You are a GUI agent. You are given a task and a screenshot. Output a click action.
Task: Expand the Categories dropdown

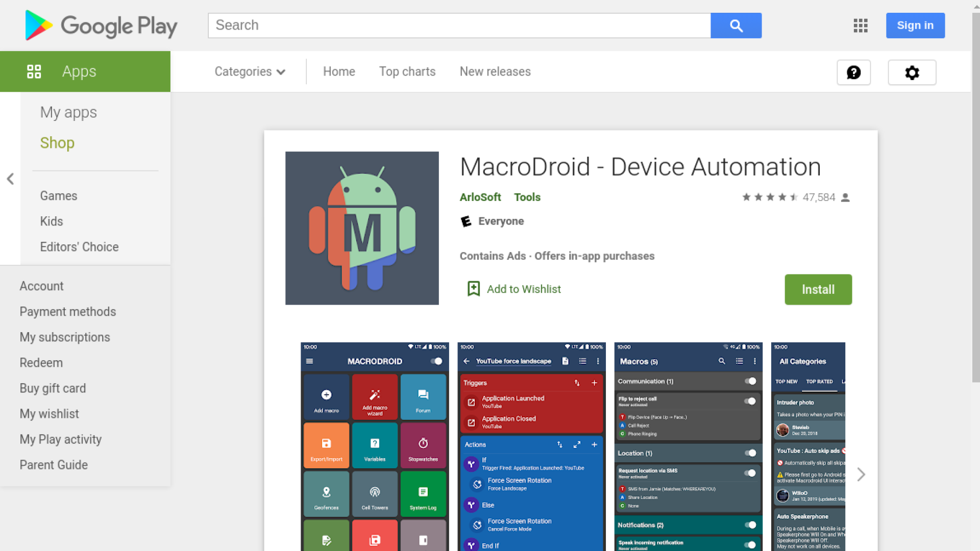pyautogui.click(x=250, y=71)
